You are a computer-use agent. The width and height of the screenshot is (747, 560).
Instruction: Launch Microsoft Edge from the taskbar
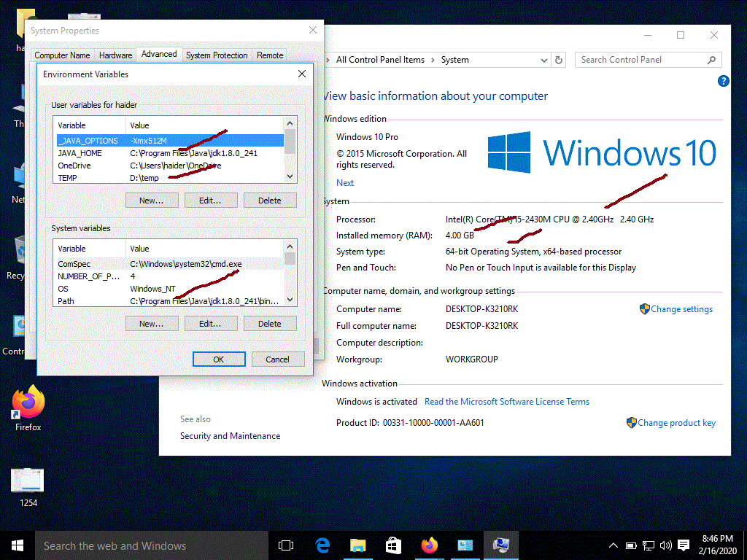322,545
